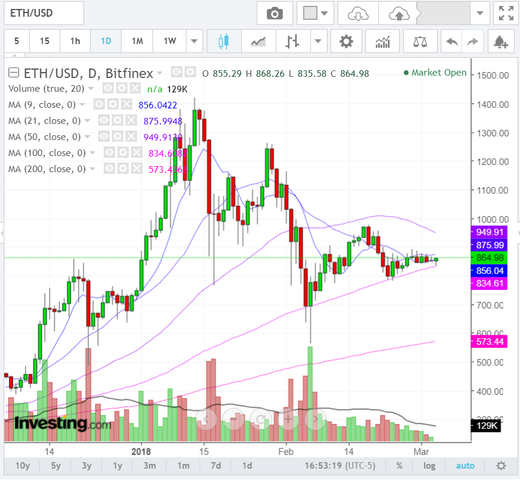Switch to the 1h interval
Screen dimensions: 520x480
tap(75, 41)
